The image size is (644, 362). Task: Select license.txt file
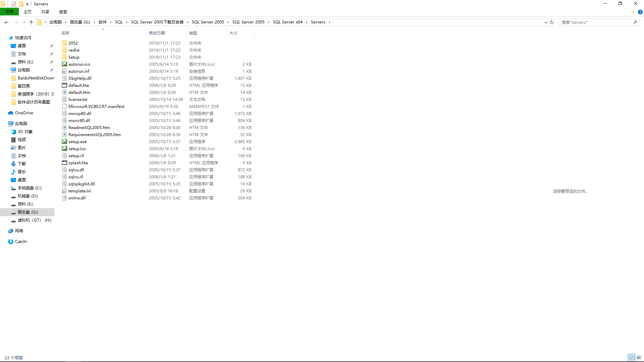(x=78, y=99)
